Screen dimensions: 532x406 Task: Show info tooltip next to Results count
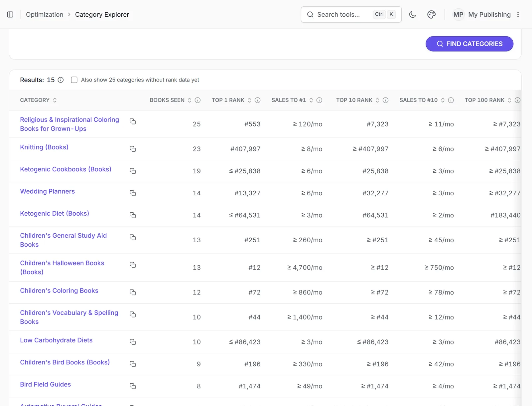click(x=61, y=80)
